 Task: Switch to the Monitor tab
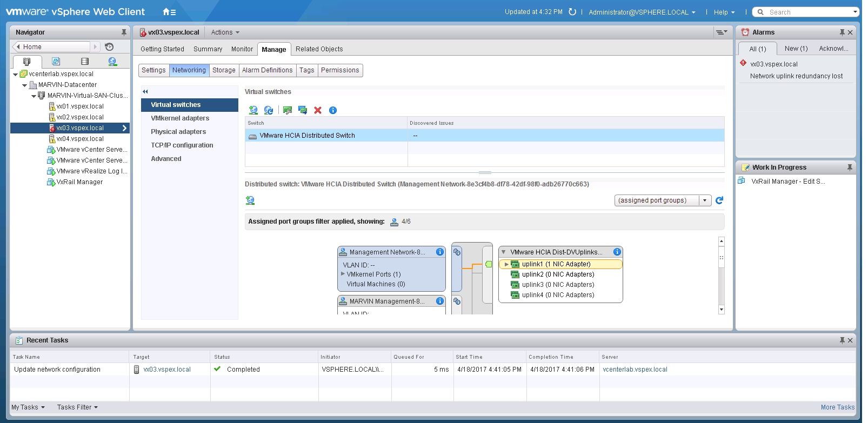click(242, 49)
